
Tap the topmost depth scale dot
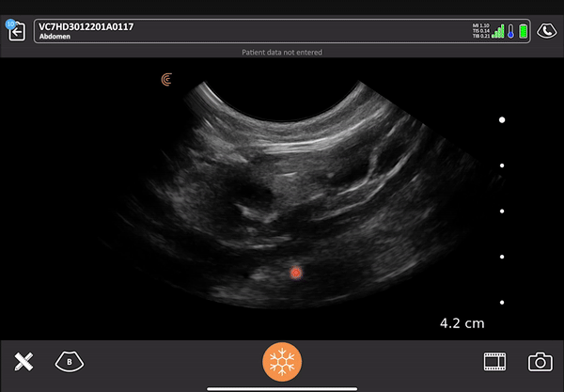point(502,120)
